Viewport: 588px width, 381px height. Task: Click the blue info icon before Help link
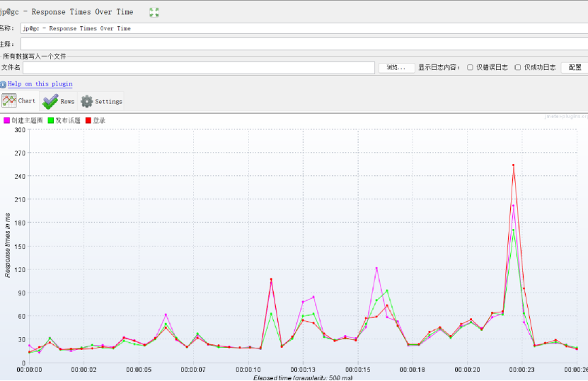pos(3,85)
